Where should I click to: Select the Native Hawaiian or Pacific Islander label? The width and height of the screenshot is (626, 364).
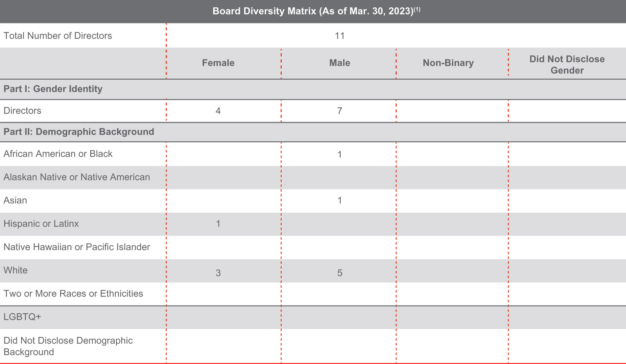click(77, 247)
